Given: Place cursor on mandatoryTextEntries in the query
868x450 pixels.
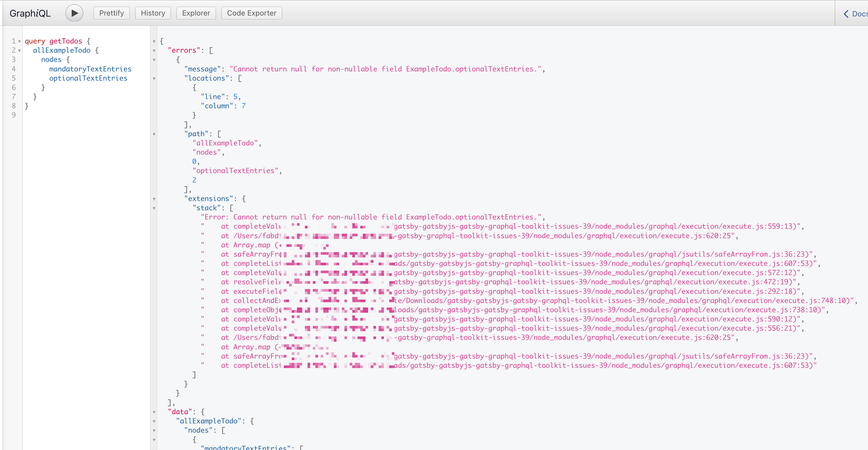Looking at the screenshot, I should pos(90,69).
